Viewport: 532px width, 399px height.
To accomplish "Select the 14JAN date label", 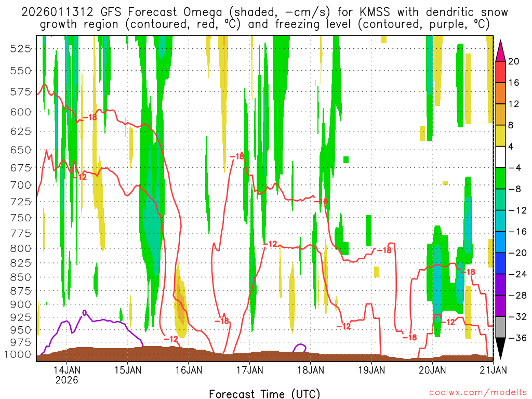I will (67, 370).
